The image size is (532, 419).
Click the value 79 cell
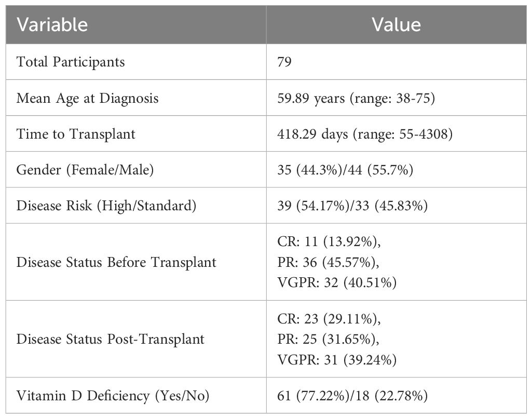[285, 62]
